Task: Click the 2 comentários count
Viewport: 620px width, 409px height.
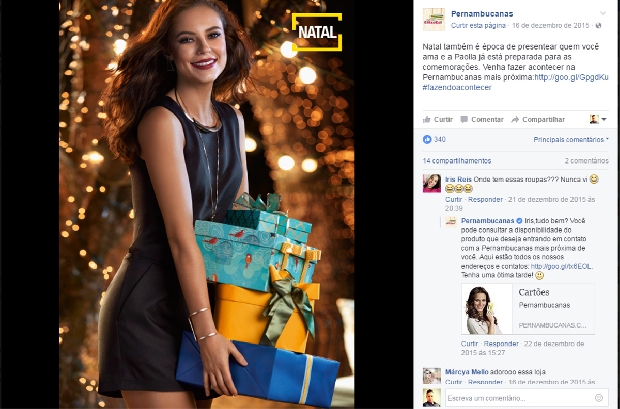Action: 587,161
